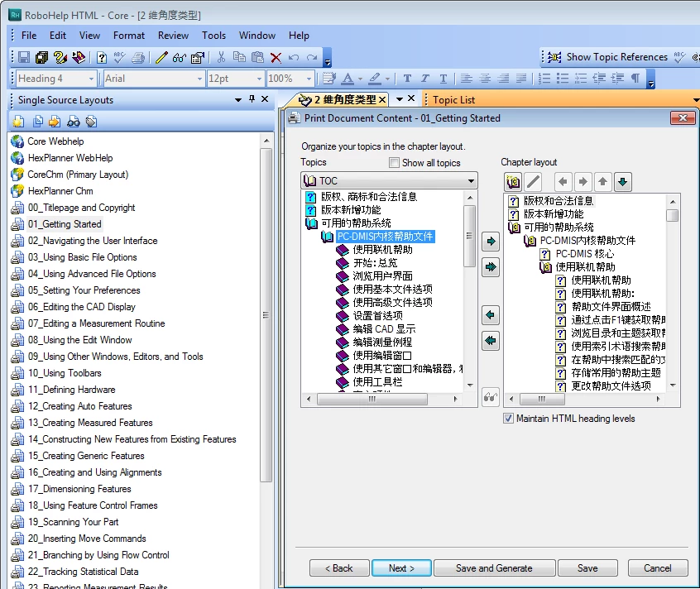Open the Review menu
This screenshot has height=589, width=700.
pos(173,36)
